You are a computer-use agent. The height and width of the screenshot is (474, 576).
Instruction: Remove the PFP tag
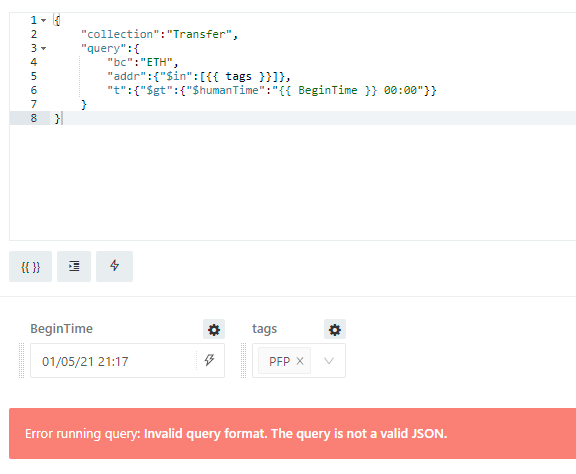[300, 361]
